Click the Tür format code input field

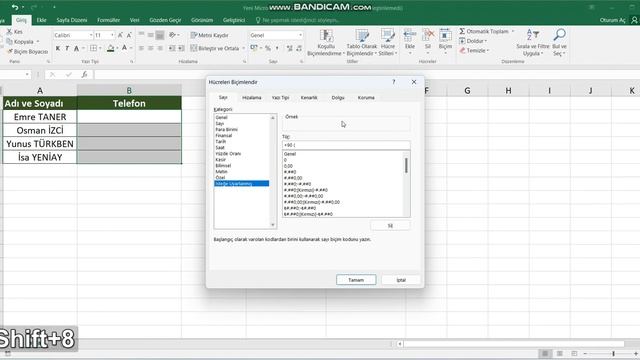(346, 145)
